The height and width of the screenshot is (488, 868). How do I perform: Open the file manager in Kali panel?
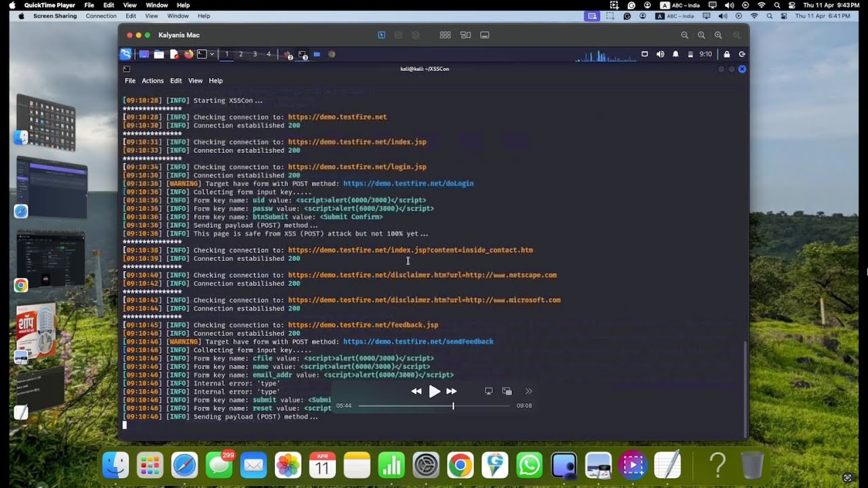pos(159,54)
